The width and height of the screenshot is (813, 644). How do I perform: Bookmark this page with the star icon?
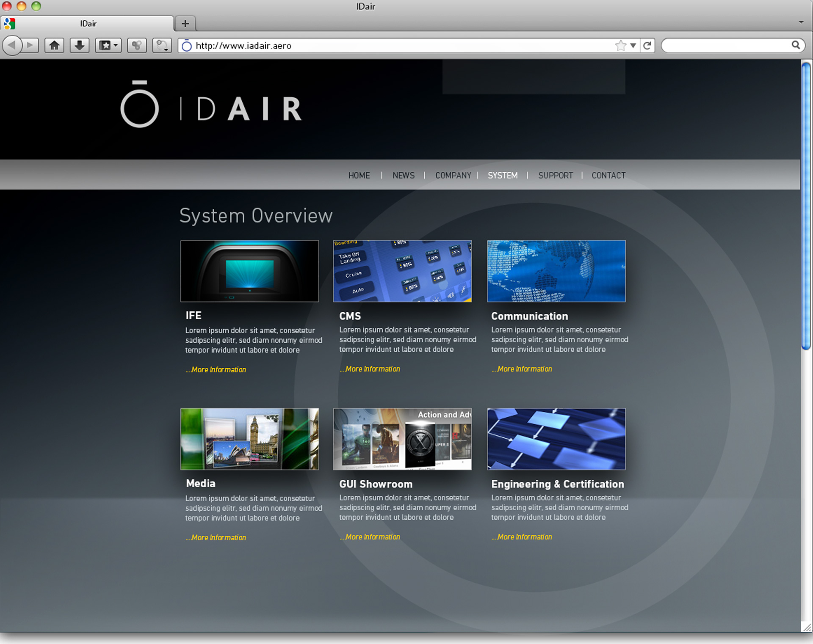[620, 45]
